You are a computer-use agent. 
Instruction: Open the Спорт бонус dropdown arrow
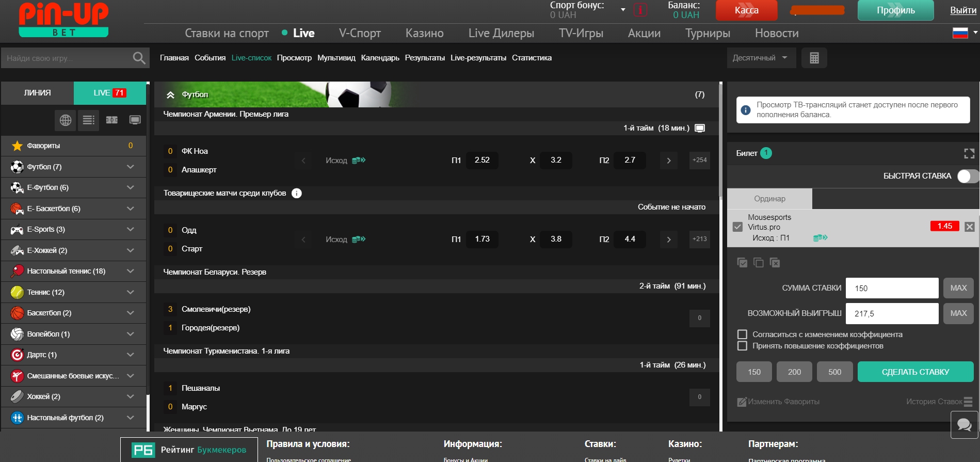(623, 10)
